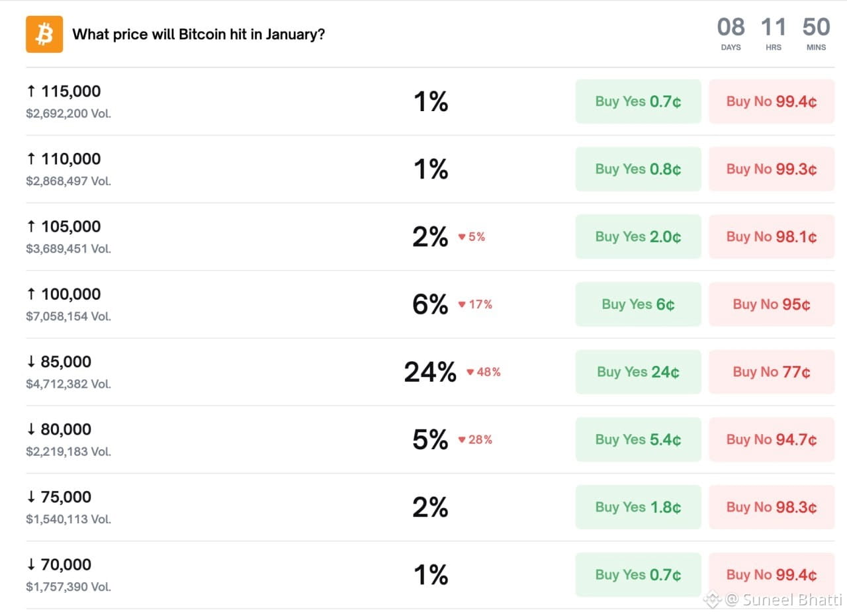Click the red down-triangle beside 48%
The height and width of the screenshot is (616, 847).
(470, 373)
